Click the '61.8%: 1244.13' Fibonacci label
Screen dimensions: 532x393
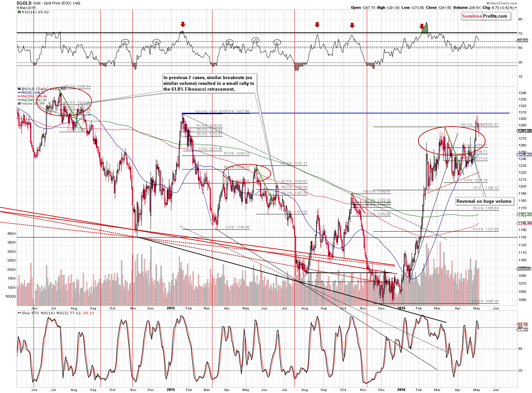[x=237, y=154]
